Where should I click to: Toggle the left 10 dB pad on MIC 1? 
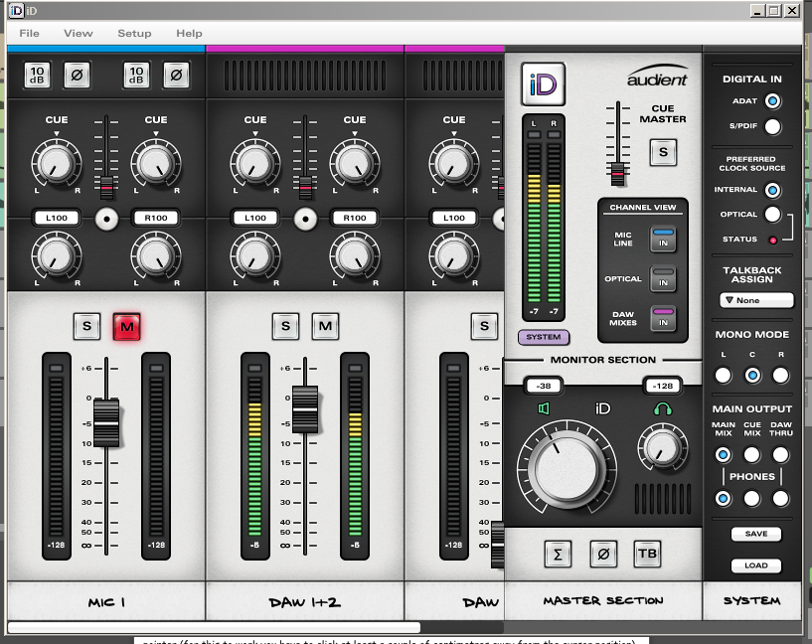click(x=38, y=76)
